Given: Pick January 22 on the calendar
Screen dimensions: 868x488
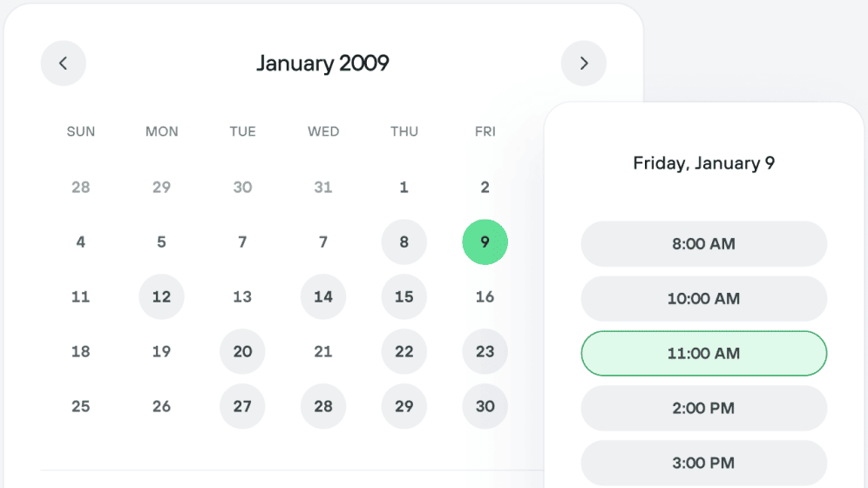Looking at the screenshot, I should (x=404, y=352).
